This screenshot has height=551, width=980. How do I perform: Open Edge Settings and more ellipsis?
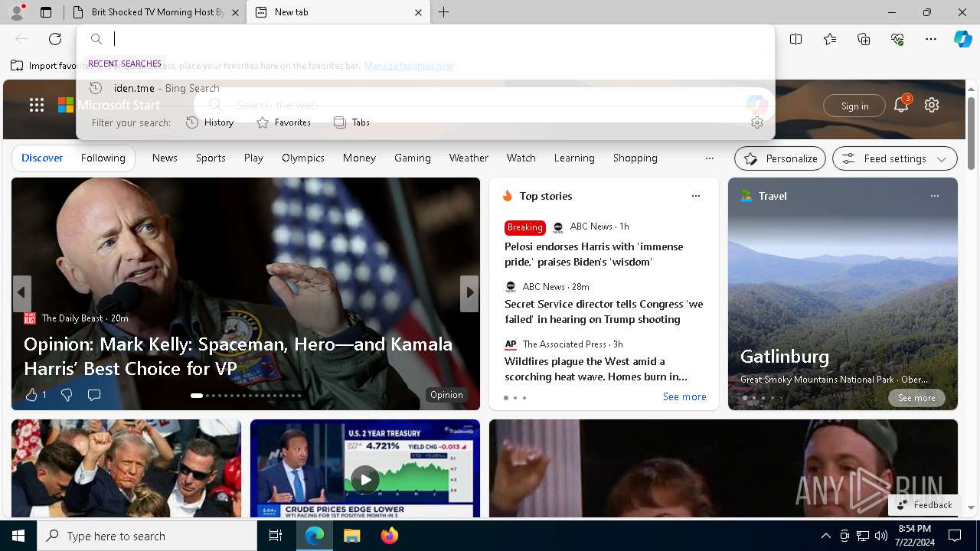pos(931,39)
